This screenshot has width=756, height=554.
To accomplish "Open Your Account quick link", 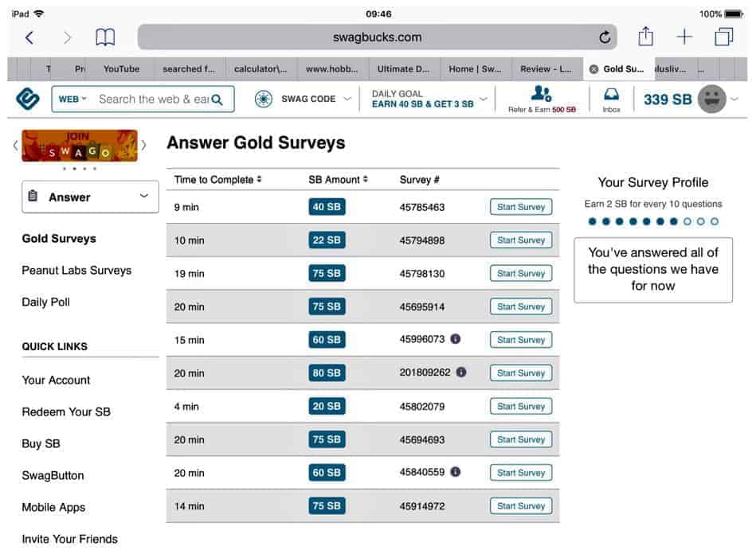I will tap(56, 380).
